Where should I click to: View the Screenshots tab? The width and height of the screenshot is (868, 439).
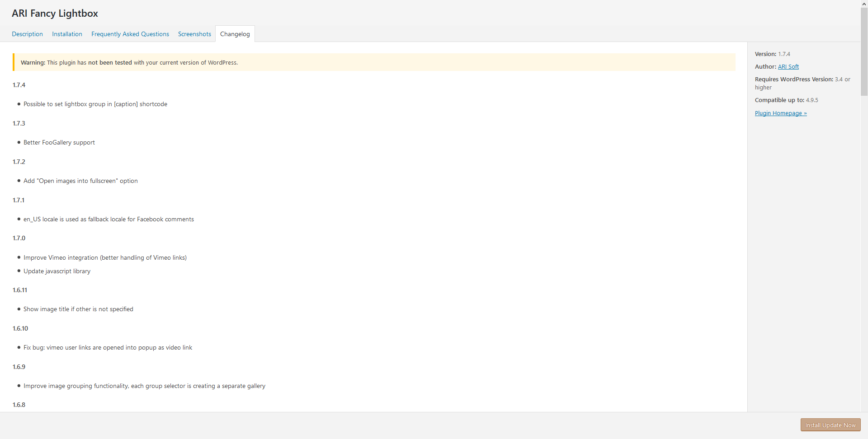coord(194,34)
